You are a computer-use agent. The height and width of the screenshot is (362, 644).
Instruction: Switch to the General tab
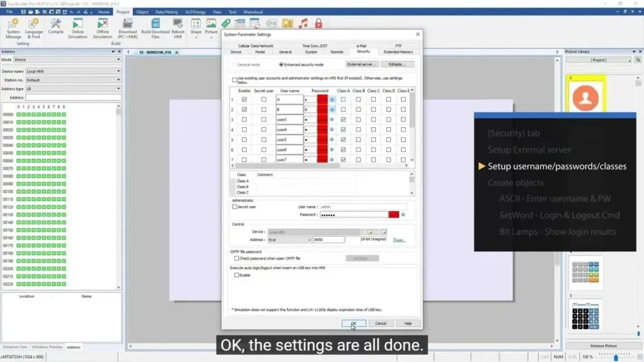[x=285, y=52]
